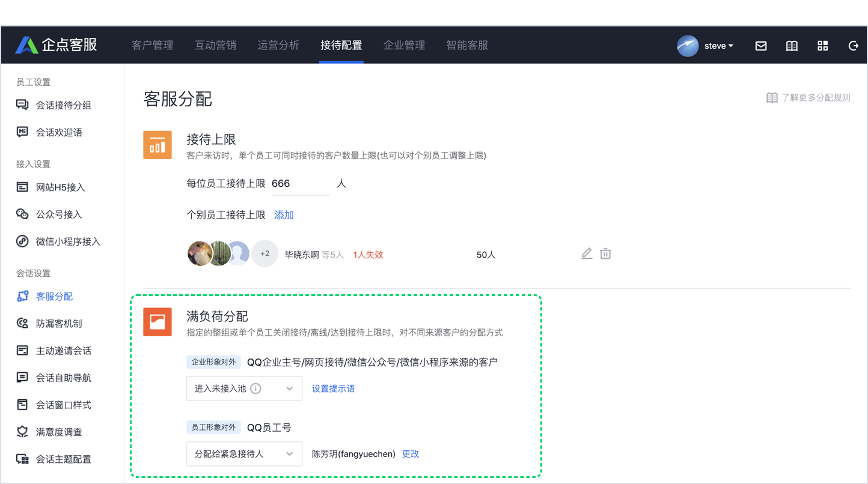Expand the steve account menu
This screenshot has width=868, height=484.
[719, 46]
